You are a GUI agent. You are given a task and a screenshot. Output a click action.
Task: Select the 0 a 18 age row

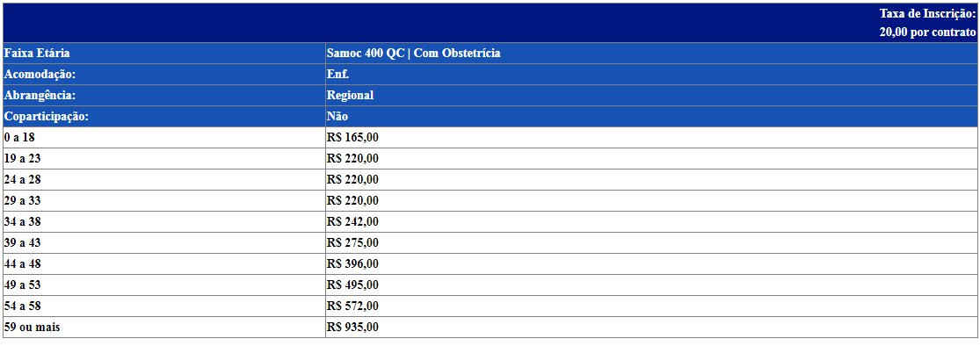click(x=490, y=137)
